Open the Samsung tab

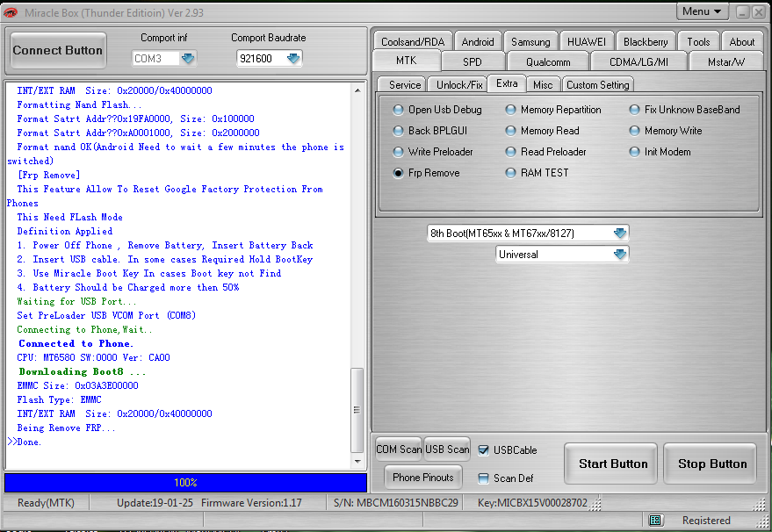point(530,42)
